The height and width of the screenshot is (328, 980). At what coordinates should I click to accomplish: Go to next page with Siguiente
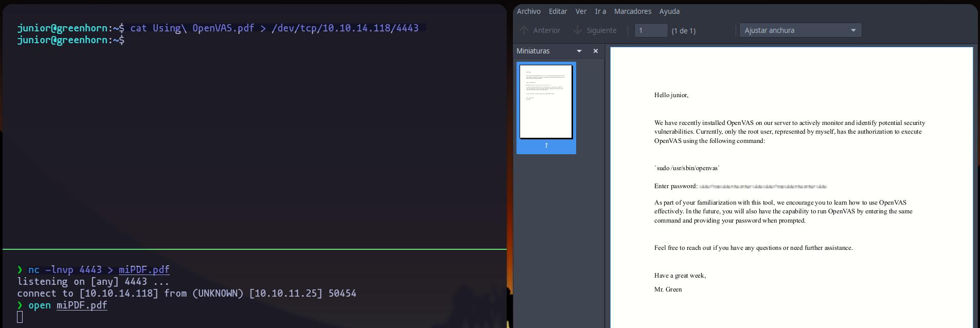click(595, 30)
